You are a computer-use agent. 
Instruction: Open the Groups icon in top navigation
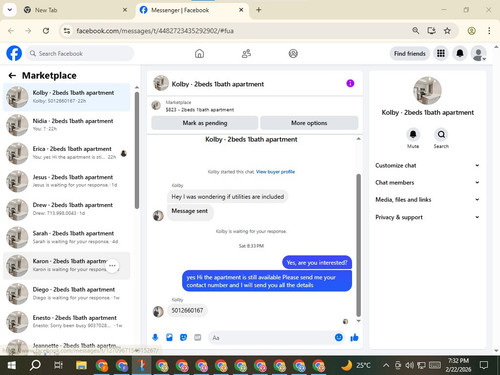coord(293,53)
